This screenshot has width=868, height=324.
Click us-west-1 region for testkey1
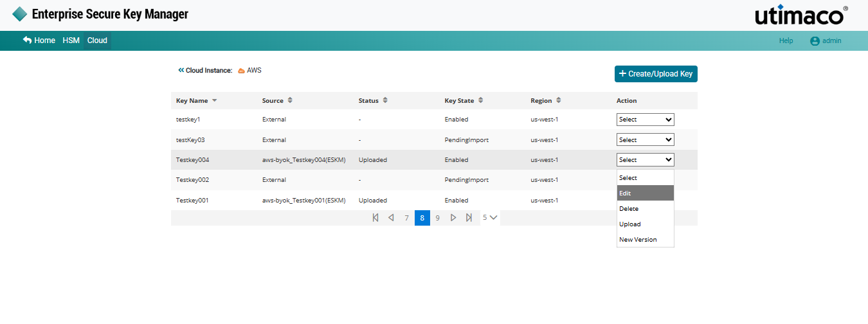(x=545, y=120)
